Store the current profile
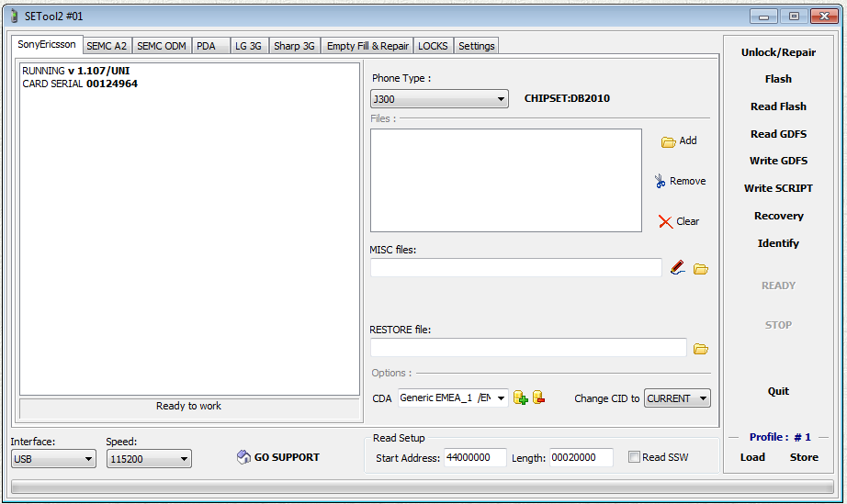The image size is (847, 504). pyautogui.click(x=804, y=457)
